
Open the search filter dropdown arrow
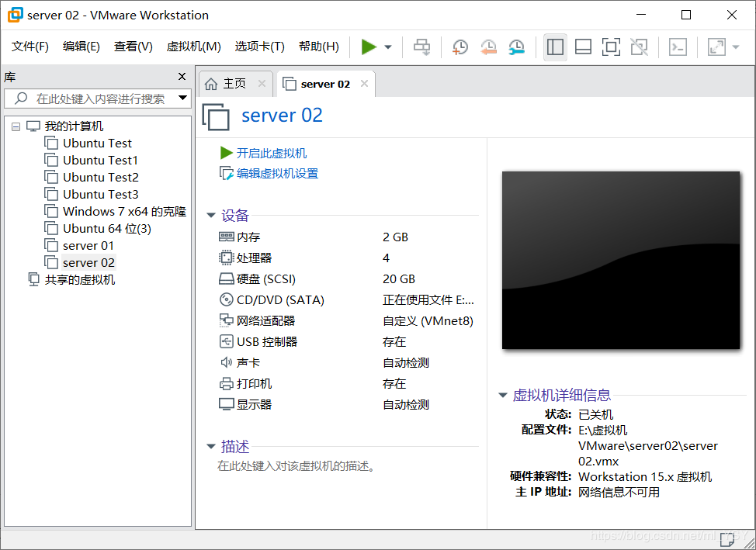tap(182, 99)
